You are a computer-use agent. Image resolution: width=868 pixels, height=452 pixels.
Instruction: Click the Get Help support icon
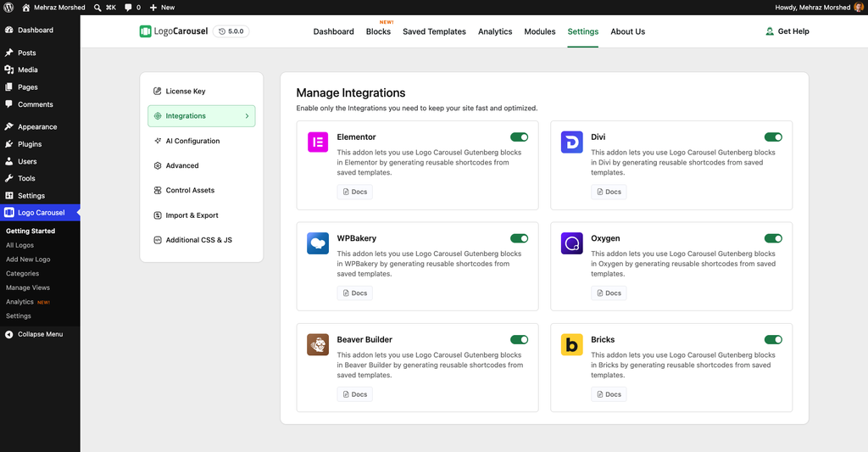coord(770,31)
